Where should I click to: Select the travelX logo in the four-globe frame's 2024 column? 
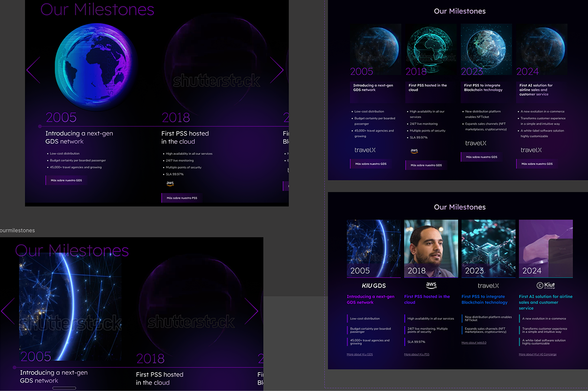pyautogui.click(x=531, y=150)
